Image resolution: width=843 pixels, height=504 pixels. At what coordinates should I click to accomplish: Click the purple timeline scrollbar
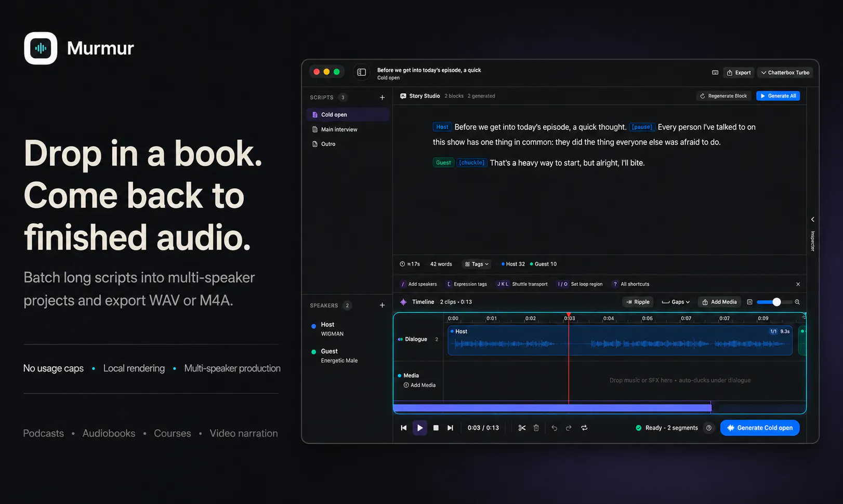pyautogui.click(x=552, y=408)
